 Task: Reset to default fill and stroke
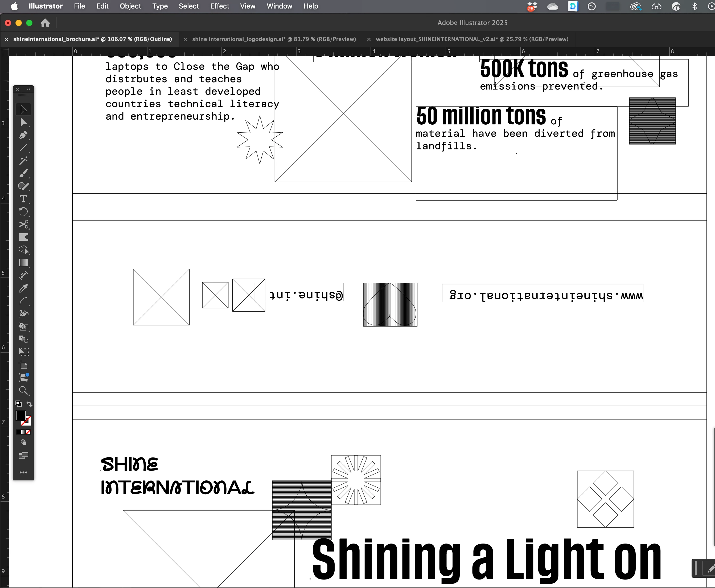19,404
